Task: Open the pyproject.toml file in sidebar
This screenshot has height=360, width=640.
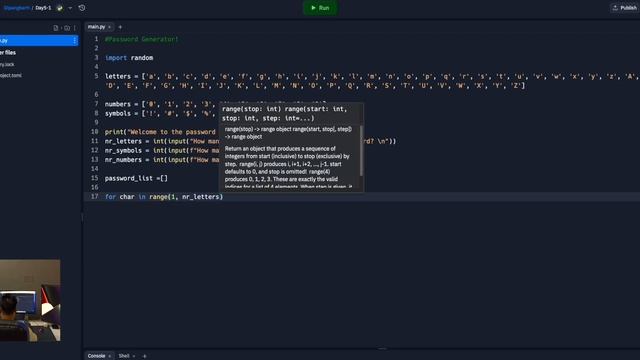Action: (x=11, y=75)
